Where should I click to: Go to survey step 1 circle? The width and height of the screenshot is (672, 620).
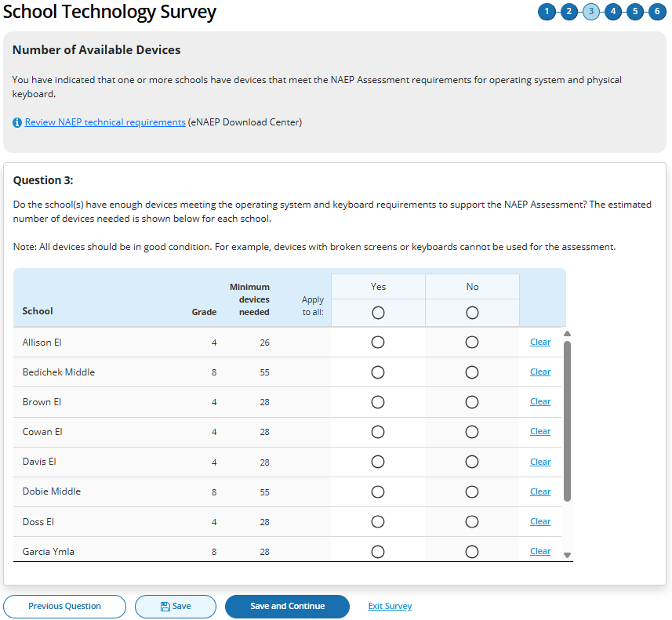(x=547, y=12)
